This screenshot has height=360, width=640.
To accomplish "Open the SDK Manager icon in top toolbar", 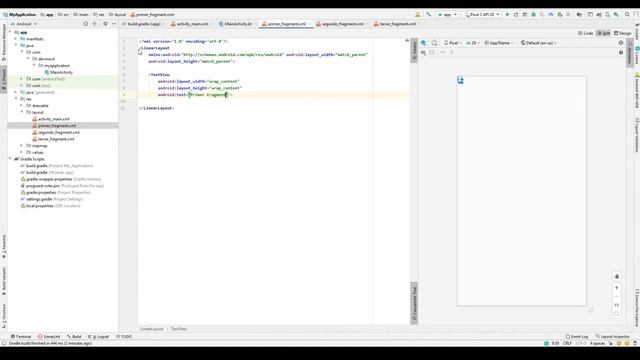I will (x=616, y=14).
